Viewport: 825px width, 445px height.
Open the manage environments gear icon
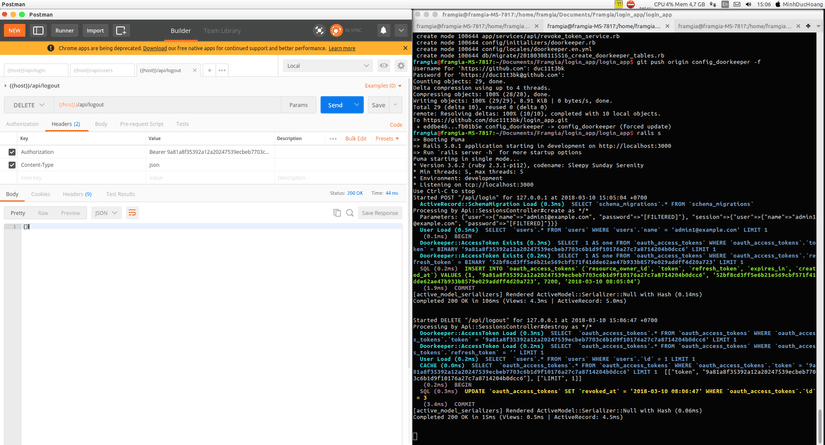click(401, 66)
